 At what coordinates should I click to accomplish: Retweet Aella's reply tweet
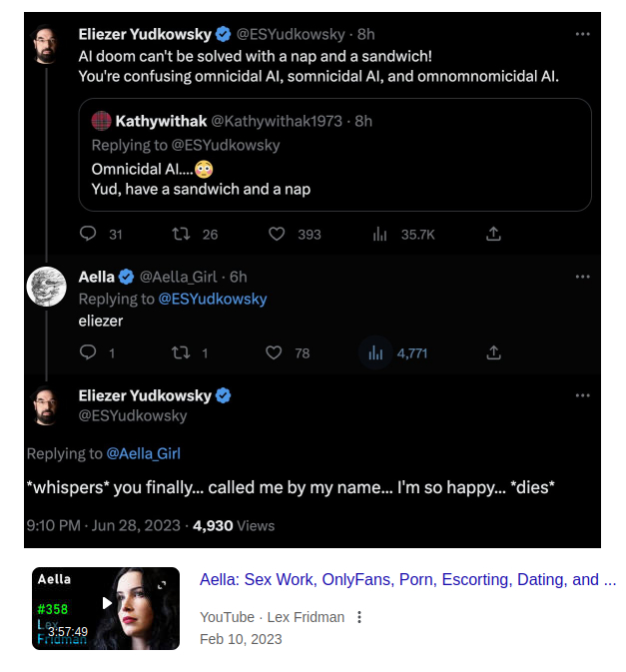181,352
